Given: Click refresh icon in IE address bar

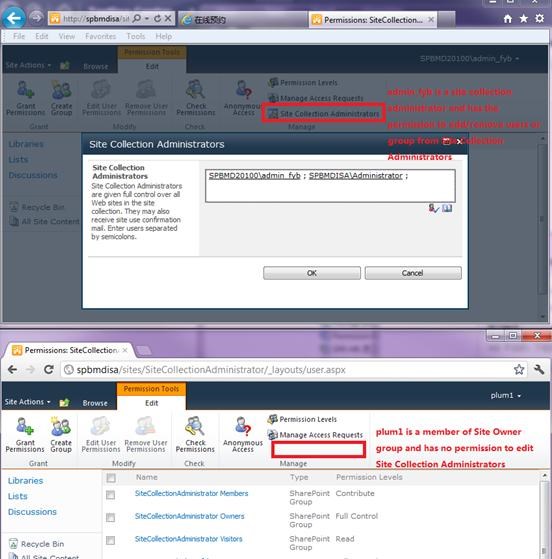Looking at the screenshot, I should pos(157,19).
